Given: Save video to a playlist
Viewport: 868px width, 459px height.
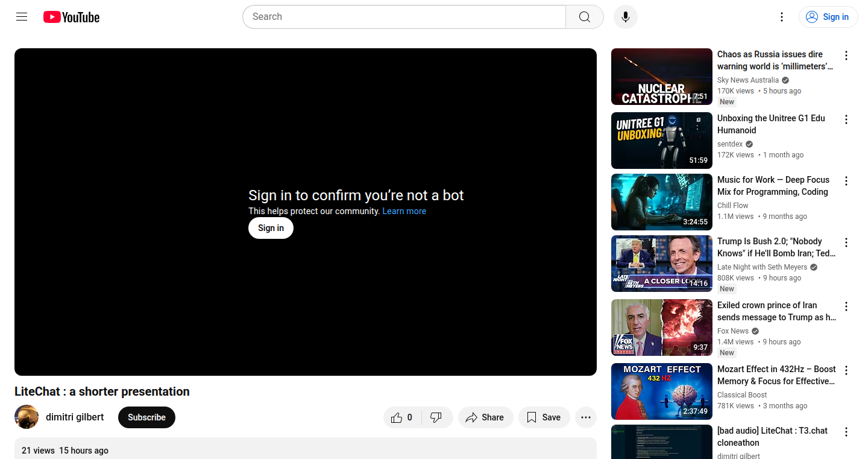Looking at the screenshot, I should 544,417.
